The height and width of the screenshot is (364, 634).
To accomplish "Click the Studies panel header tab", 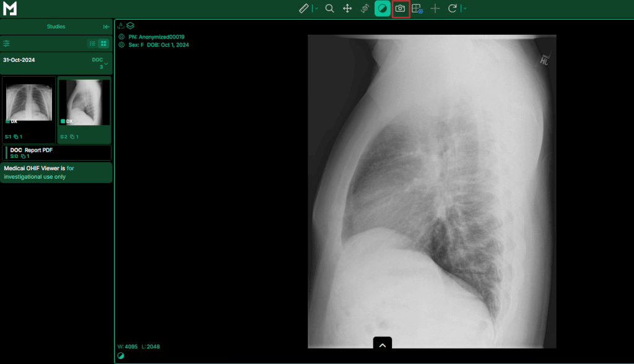I will 56,27.
